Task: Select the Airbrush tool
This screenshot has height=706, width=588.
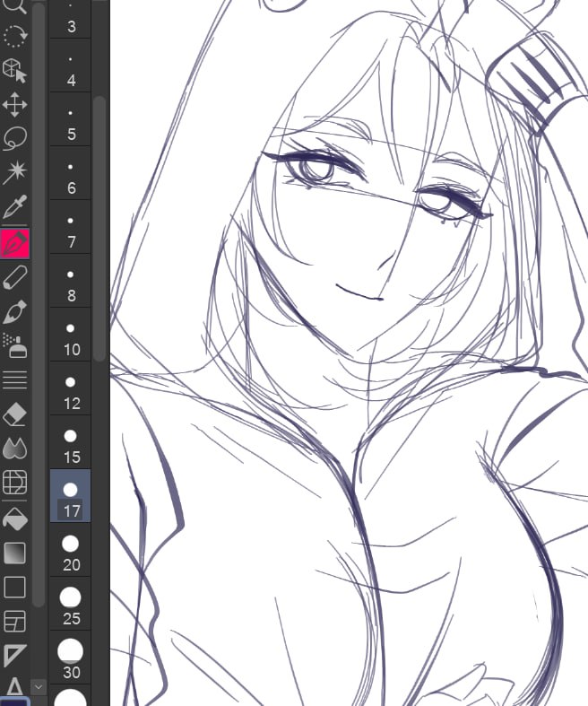Action: (x=15, y=345)
